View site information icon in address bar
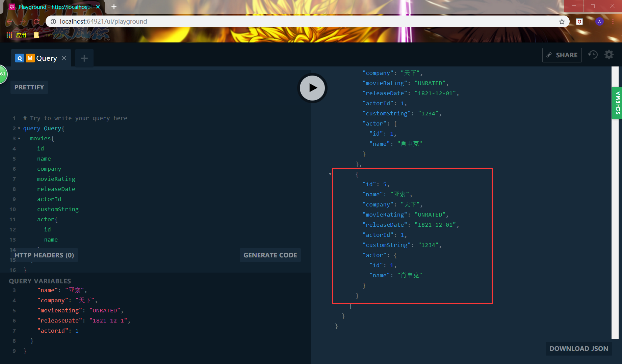Image resolution: width=622 pixels, height=364 pixels. 53,22
